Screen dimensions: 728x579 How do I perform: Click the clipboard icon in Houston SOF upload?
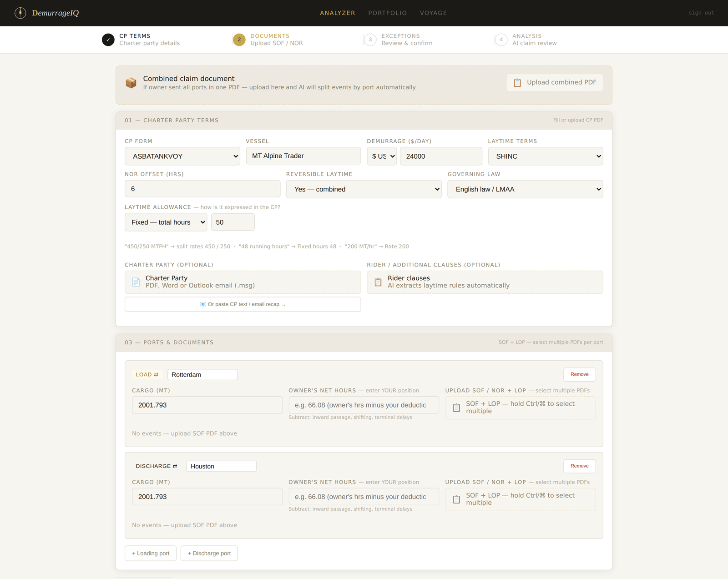click(456, 499)
